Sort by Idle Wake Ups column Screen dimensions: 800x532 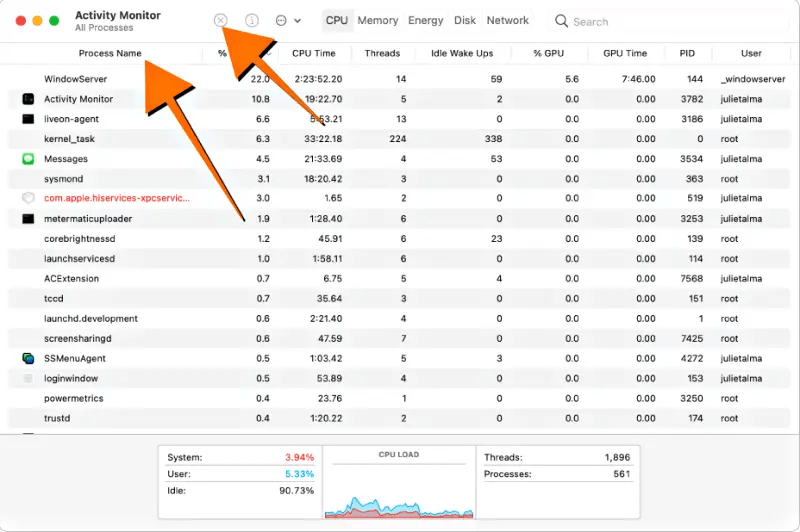click(462, 53)
